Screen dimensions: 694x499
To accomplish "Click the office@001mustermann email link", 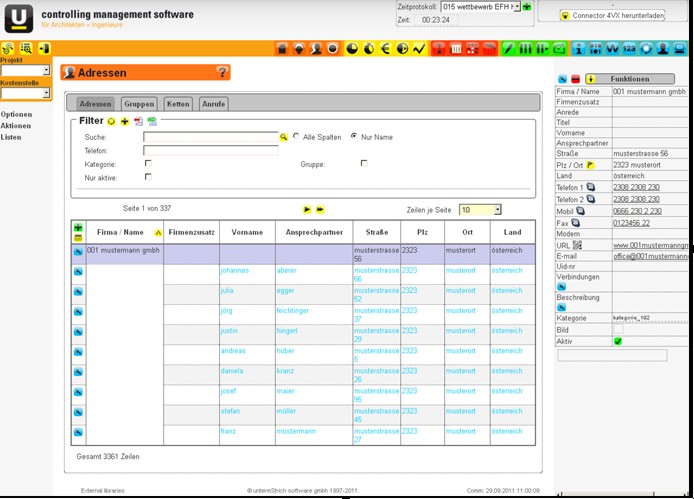I will (651, 256).
